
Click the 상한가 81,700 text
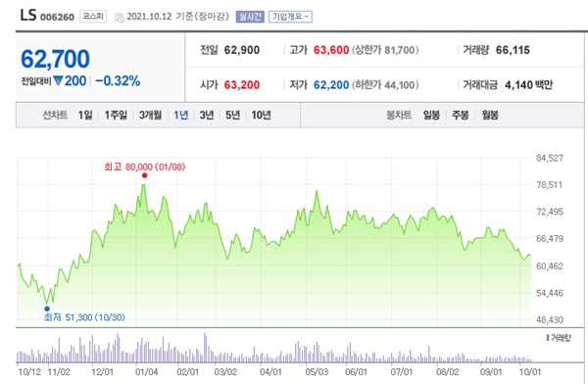point(385,50)
